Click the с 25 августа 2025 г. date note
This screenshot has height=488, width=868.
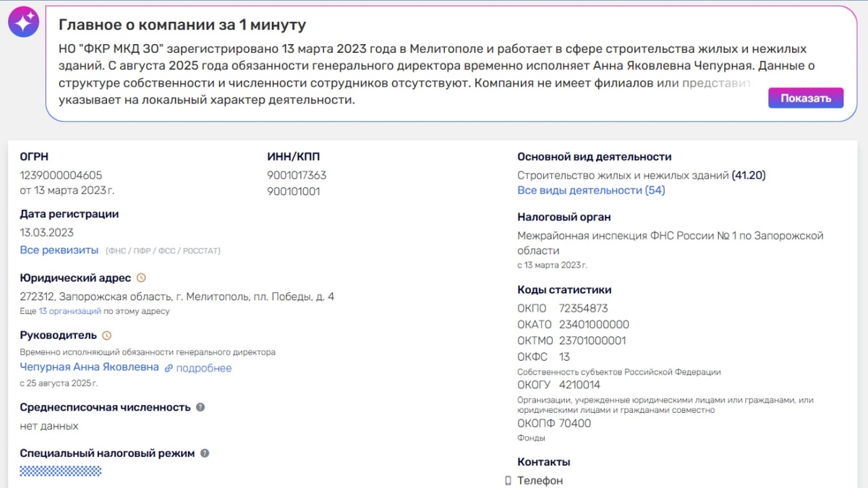click(59, 383)
